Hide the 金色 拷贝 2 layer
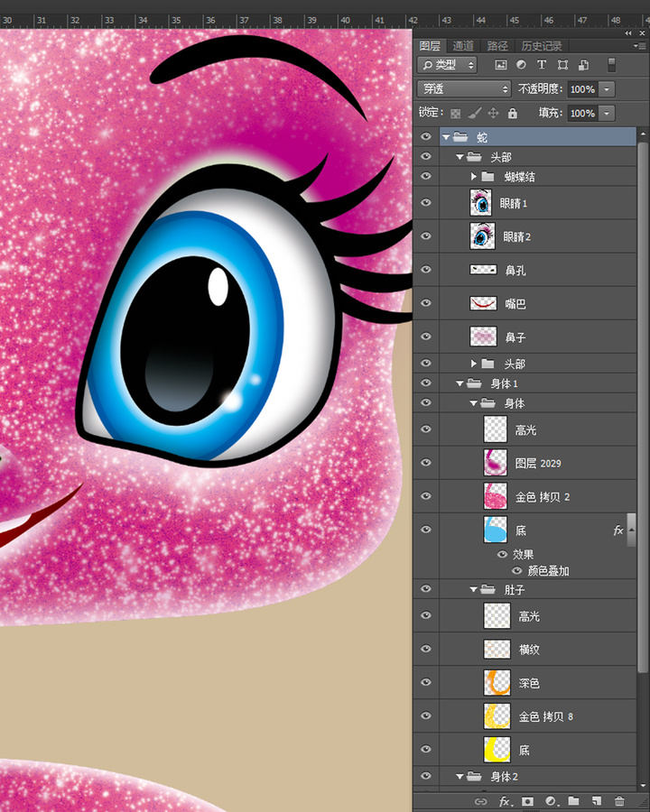 click(x=426, y=496)
